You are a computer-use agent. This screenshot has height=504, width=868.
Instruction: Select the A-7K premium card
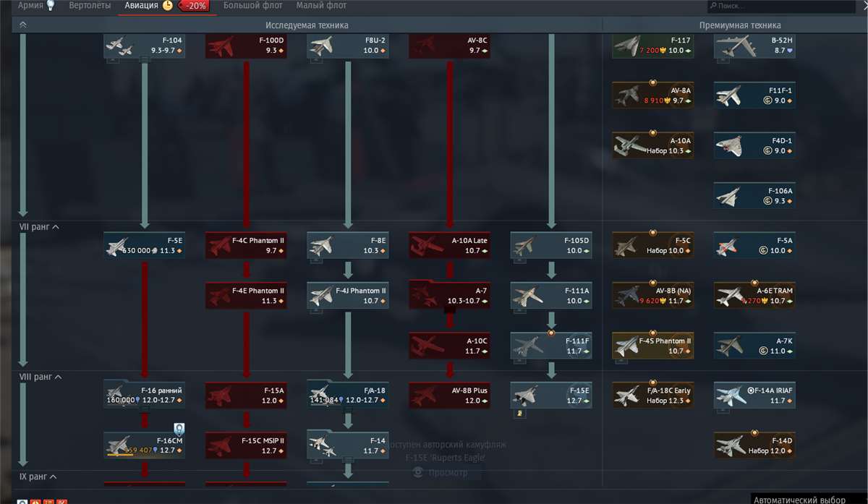tap(754, 346)
